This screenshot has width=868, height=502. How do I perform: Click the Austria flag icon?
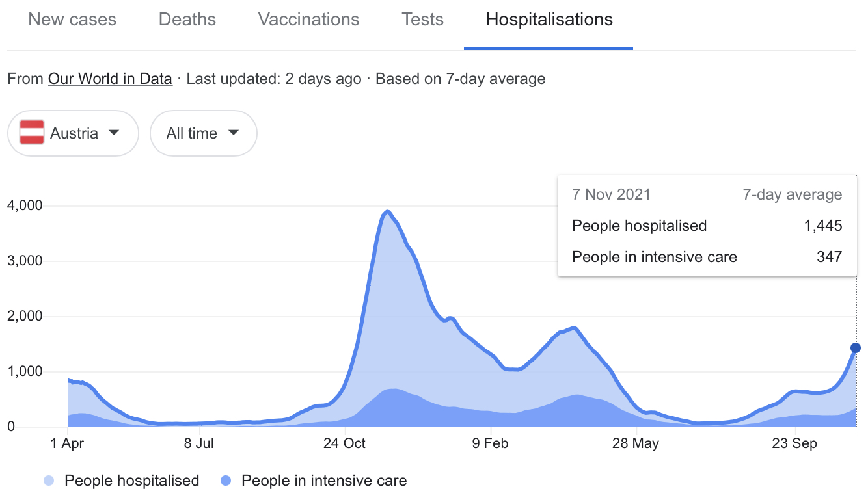(x=32, y=133)
